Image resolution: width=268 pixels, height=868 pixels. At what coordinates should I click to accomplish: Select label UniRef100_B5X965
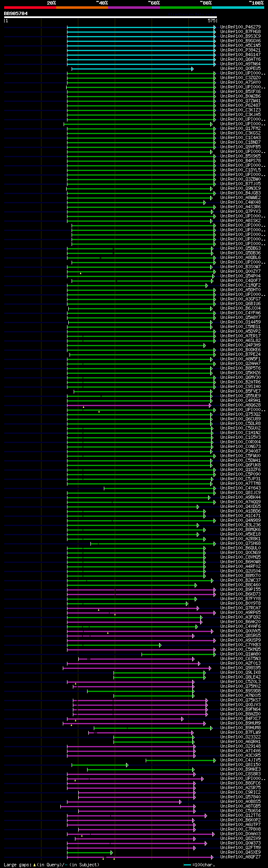(240, 156)
